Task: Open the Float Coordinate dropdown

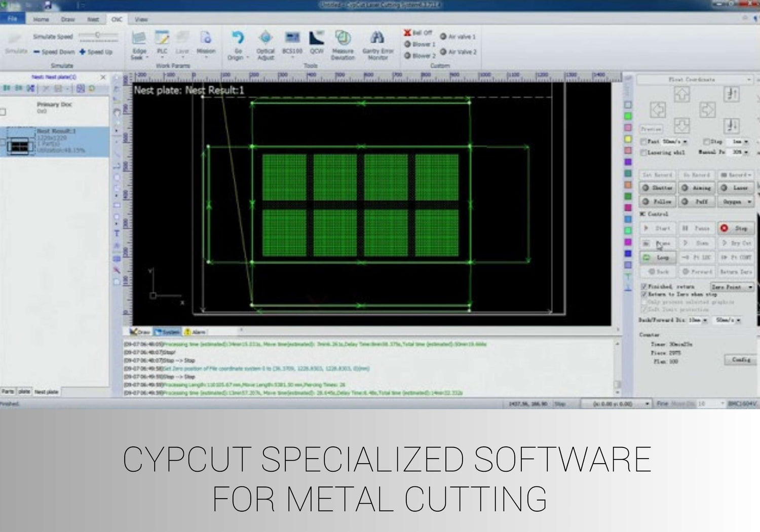Action: coord(748,80)
